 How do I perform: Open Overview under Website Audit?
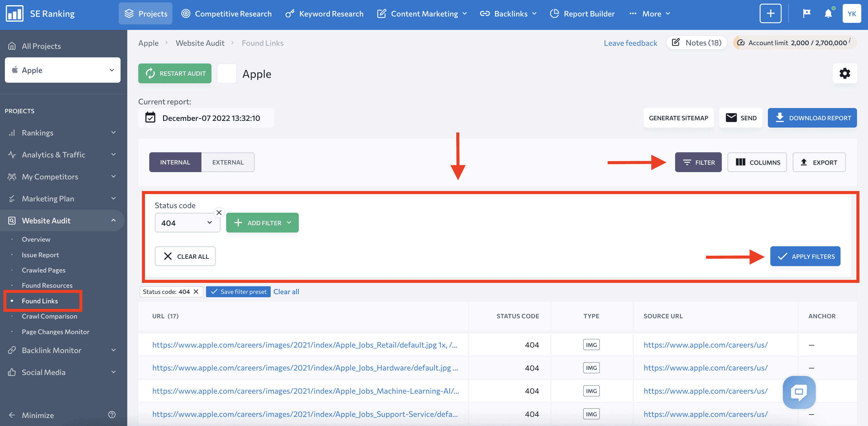click(36, 239)
